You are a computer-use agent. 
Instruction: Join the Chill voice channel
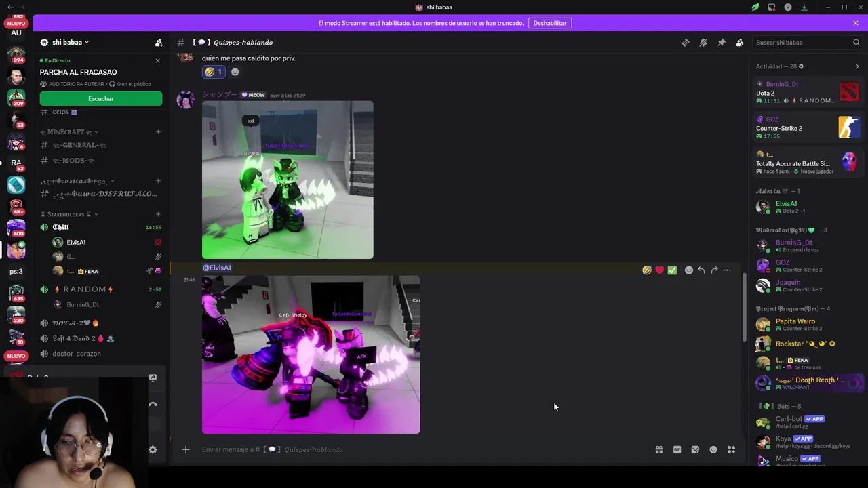click(101, 227)
